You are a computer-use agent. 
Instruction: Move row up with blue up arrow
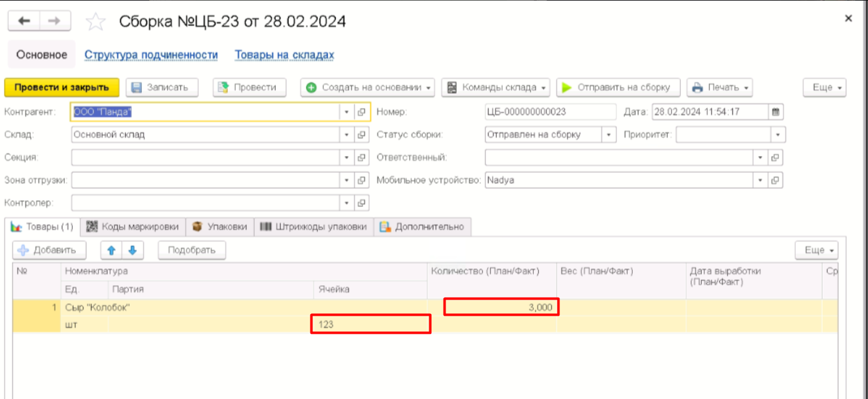pyautogui.click(x=111, y=250)
